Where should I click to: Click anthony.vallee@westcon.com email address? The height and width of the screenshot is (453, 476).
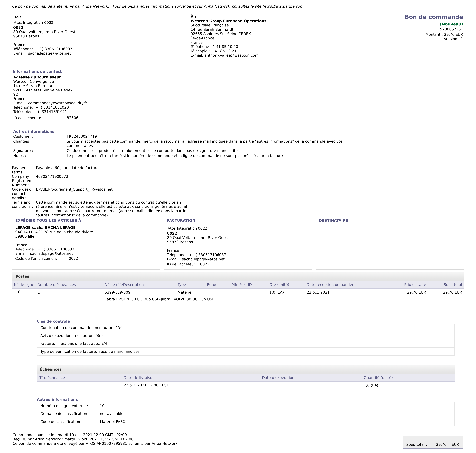(x=231, y=55)
